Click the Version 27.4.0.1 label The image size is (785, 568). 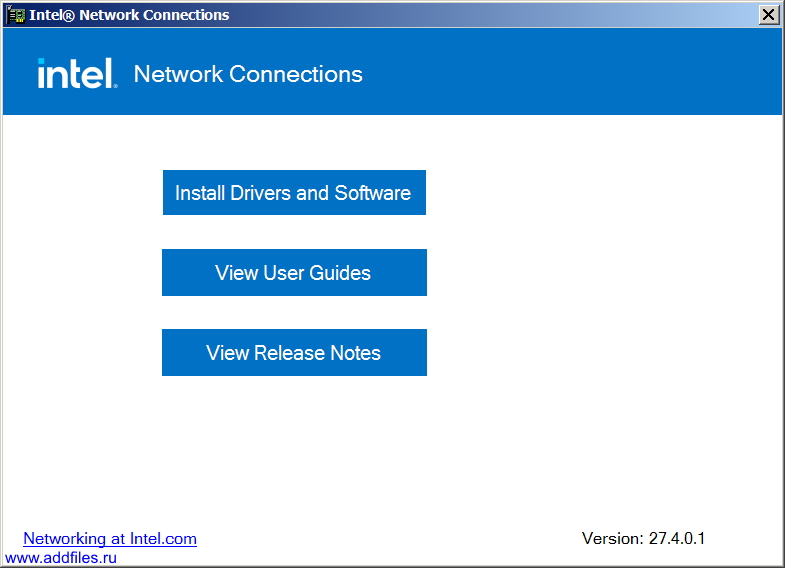click(643, 538)
